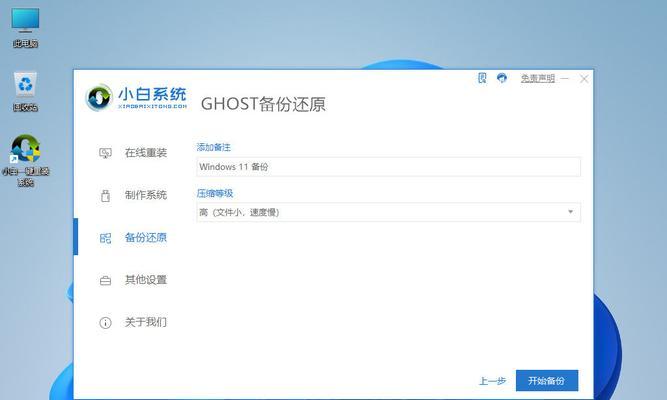Minimize the 小白系统 window

[x=564, y=79]
